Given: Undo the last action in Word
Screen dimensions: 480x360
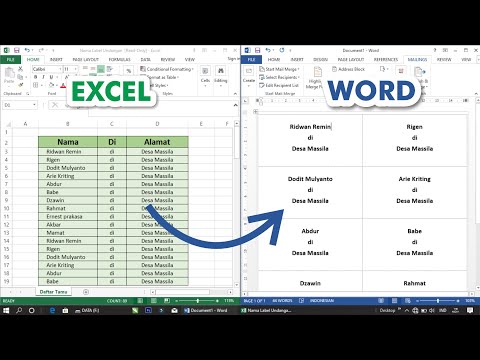Looking at the screenshot, I should (x=268, y=50).
